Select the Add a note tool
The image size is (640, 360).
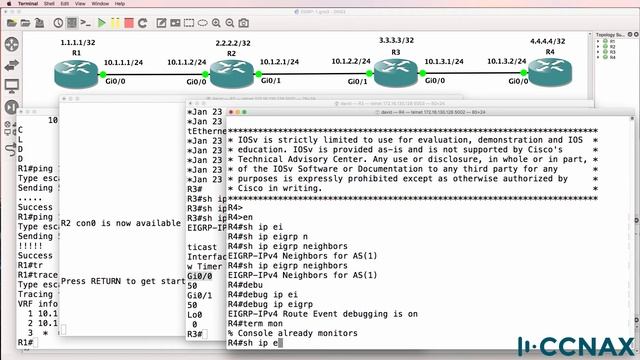[x=161, y=23]
